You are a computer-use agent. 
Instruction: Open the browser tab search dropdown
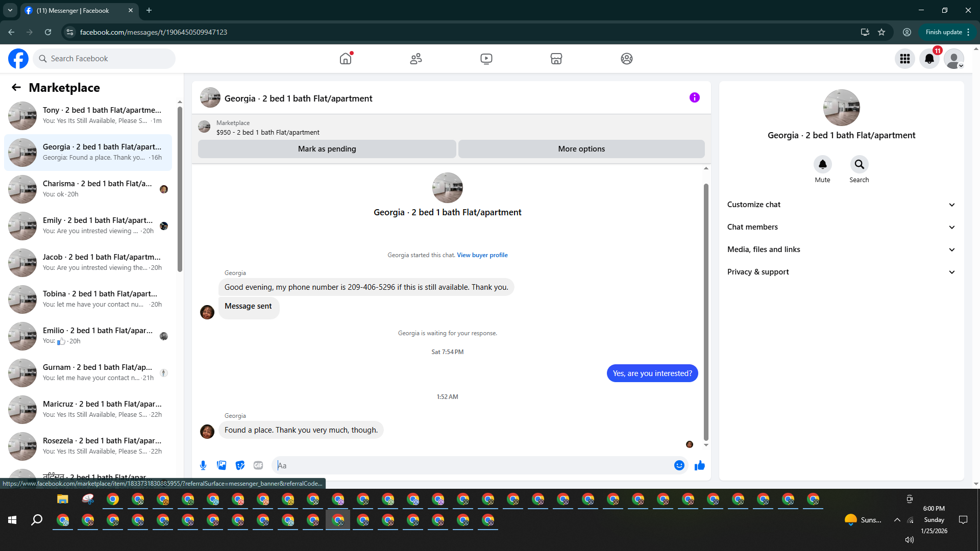pos(10,10)
